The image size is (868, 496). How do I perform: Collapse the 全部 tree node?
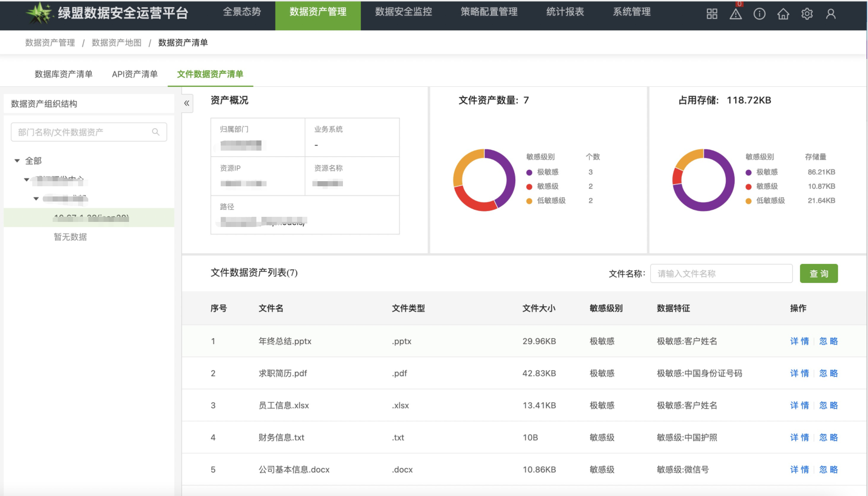coord(17,161)
